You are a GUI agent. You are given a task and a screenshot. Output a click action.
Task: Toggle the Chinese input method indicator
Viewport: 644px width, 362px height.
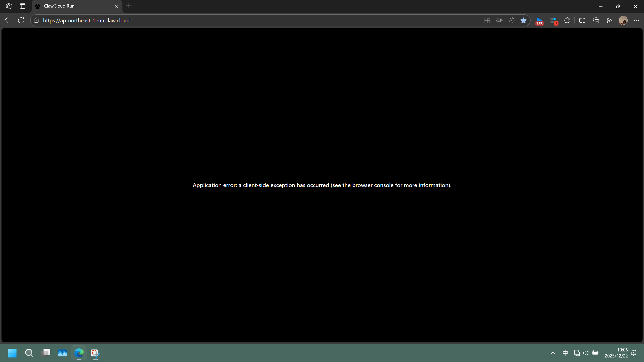565,353
